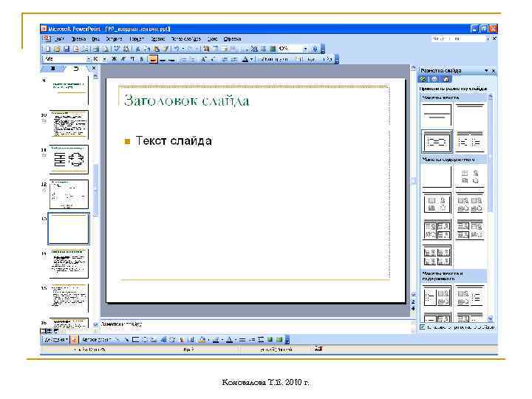Toggle the checkbox at the bottom of the task pane
The height and width of the screenshot is (399, 532).
[x=423, y=327]
